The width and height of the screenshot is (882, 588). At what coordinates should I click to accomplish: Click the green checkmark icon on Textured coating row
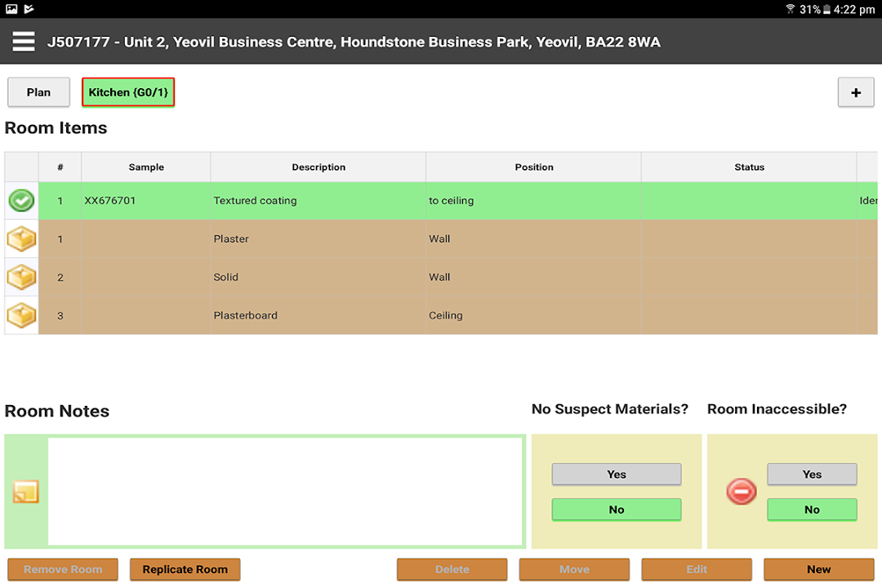21,201
